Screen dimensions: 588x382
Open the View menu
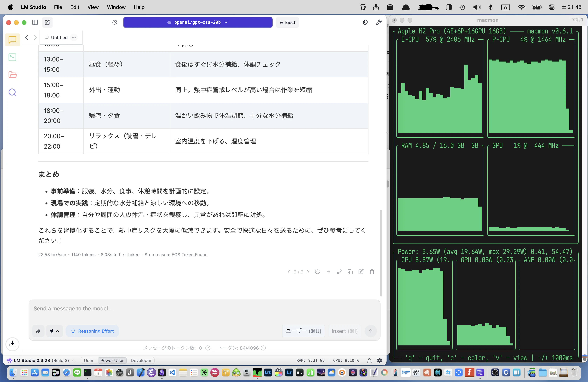pos(93,7)
